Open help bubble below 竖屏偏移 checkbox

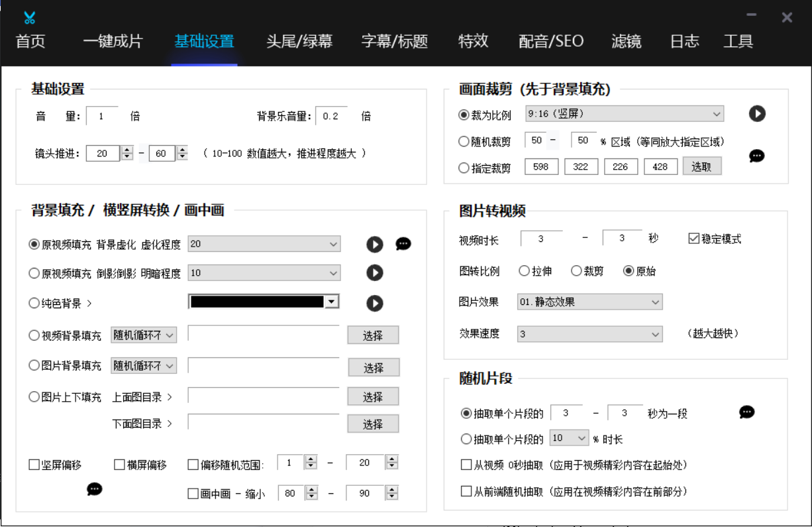click(x=95, y=489)
